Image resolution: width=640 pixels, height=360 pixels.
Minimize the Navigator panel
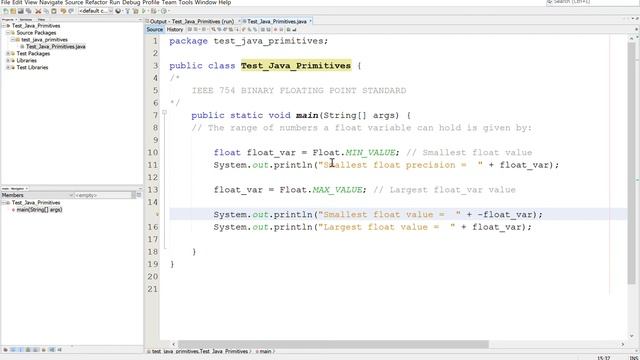point(140,189)
